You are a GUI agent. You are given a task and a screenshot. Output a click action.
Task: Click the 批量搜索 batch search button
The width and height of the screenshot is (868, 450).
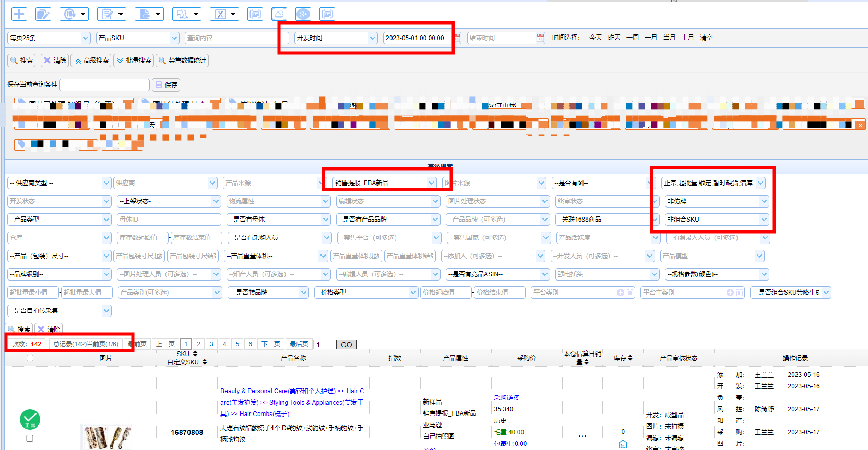(x=134, y=60)
